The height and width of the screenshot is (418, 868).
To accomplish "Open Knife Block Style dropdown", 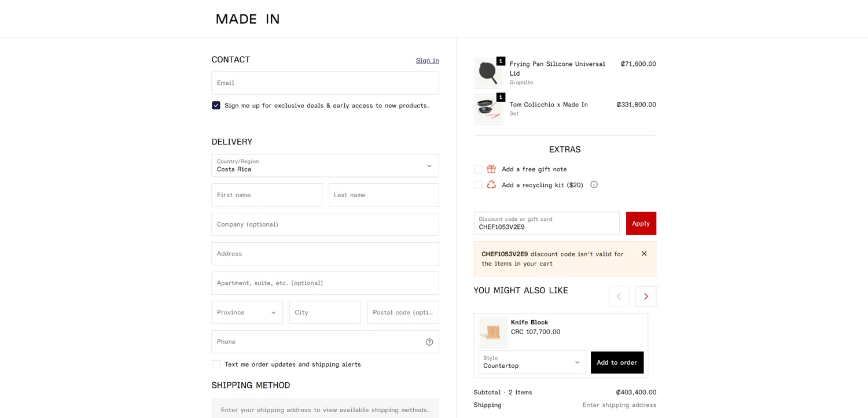I will pyautogui.click(x=532, y=362).
